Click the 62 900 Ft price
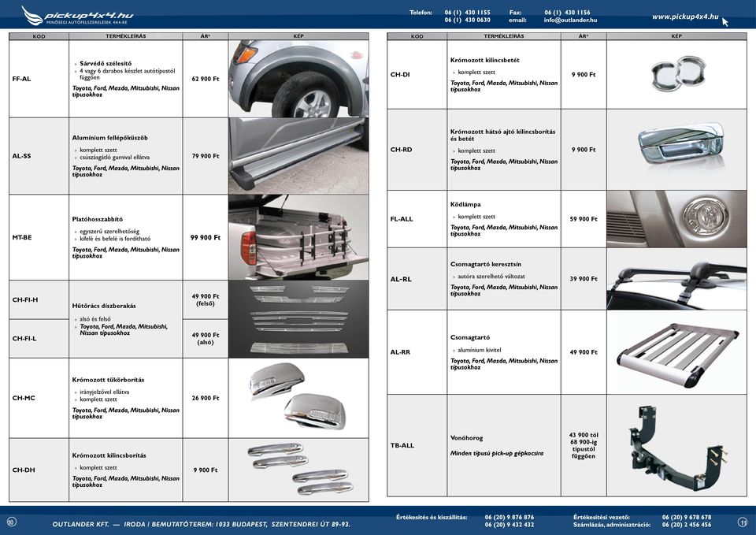This screenshot has width=756, height=535. (x=206, y=79)
